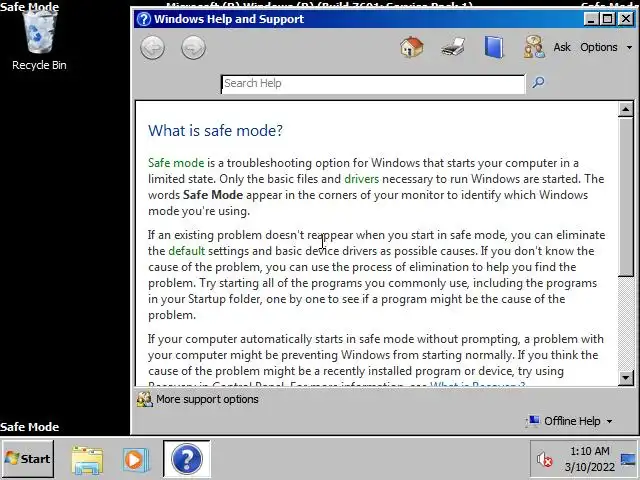
Task: Click the Offline Help computer icon
Action: (533, 421)
